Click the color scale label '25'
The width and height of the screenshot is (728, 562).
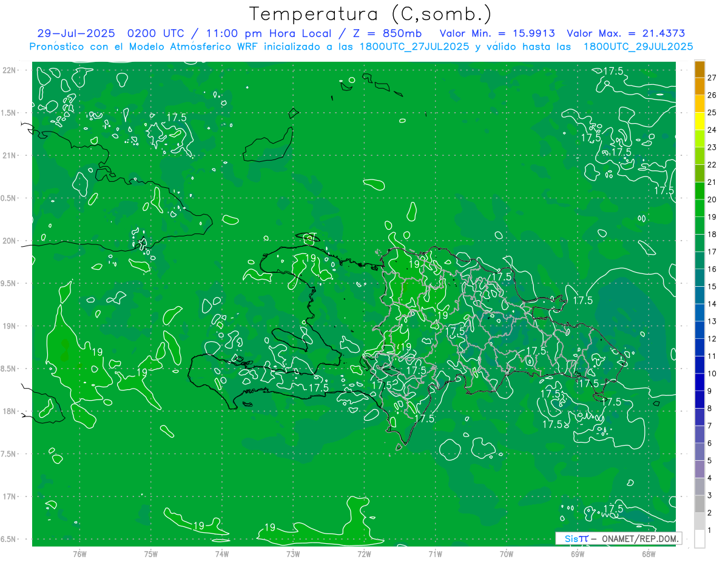click(712, 113)
